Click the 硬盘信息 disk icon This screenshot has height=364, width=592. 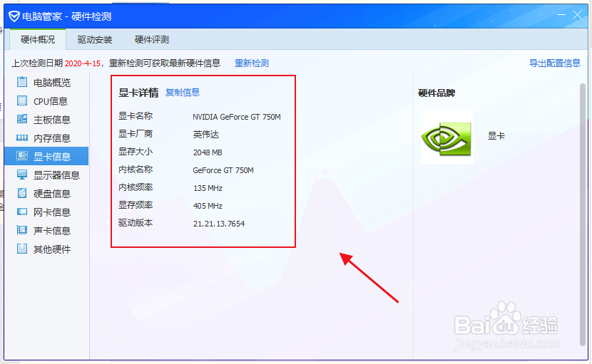[x=22, y=193]
